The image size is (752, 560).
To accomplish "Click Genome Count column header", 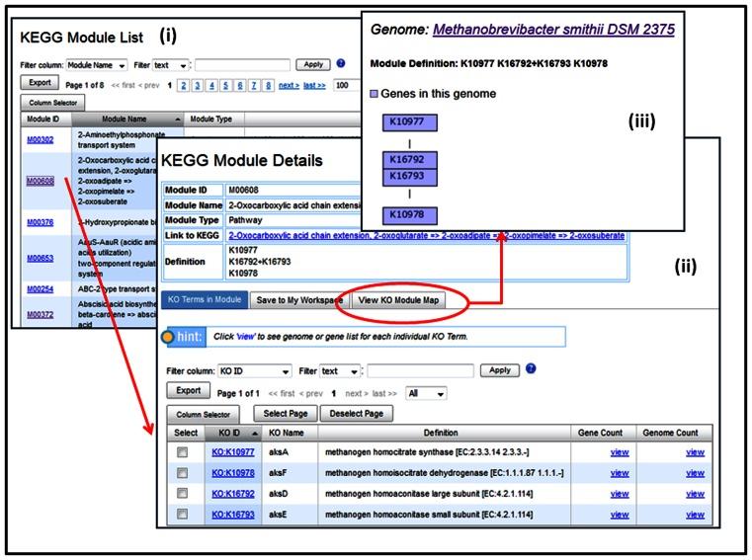I will point(674,433).
